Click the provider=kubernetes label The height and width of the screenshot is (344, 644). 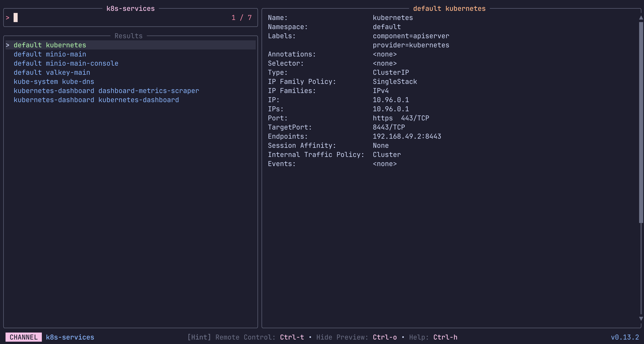[411, 45]
